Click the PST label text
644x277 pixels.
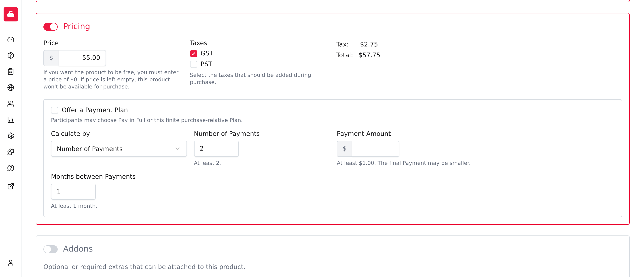206,64
